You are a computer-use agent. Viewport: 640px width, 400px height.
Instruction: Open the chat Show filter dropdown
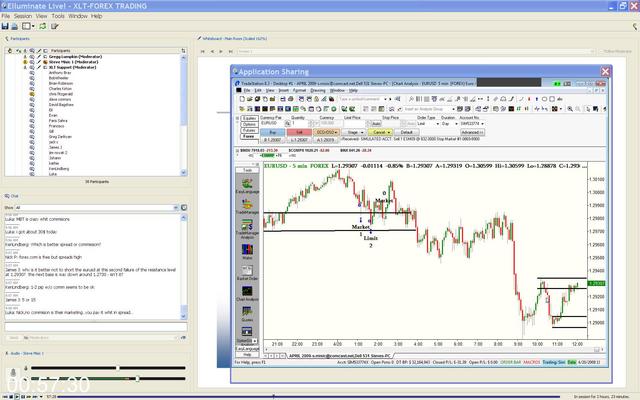[x=176, y=208]
